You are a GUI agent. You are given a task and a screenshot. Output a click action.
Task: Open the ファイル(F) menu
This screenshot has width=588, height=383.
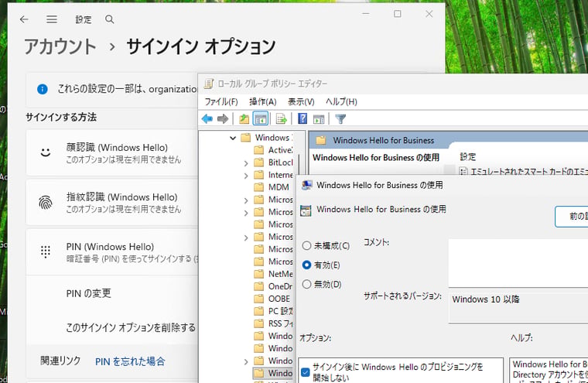pos(220,101)
